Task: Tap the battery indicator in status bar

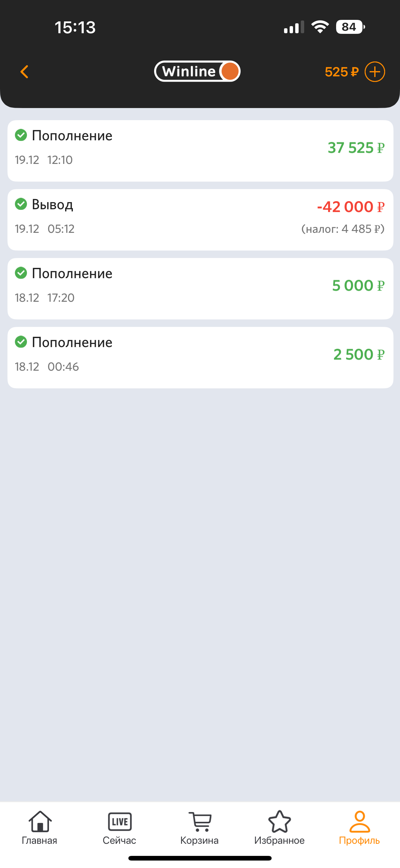Action: [x=350, y=27]
